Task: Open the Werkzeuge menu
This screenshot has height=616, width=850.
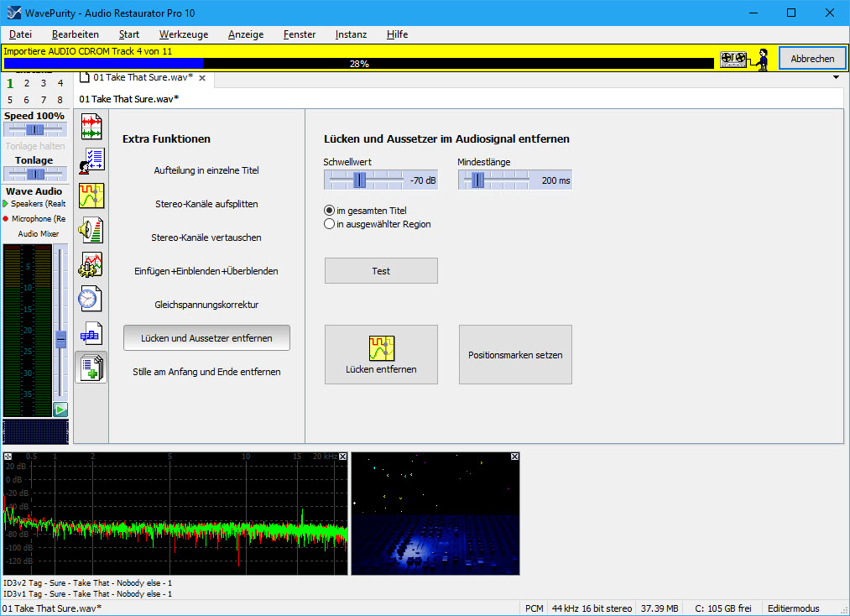Action: (x=184, y=34)
